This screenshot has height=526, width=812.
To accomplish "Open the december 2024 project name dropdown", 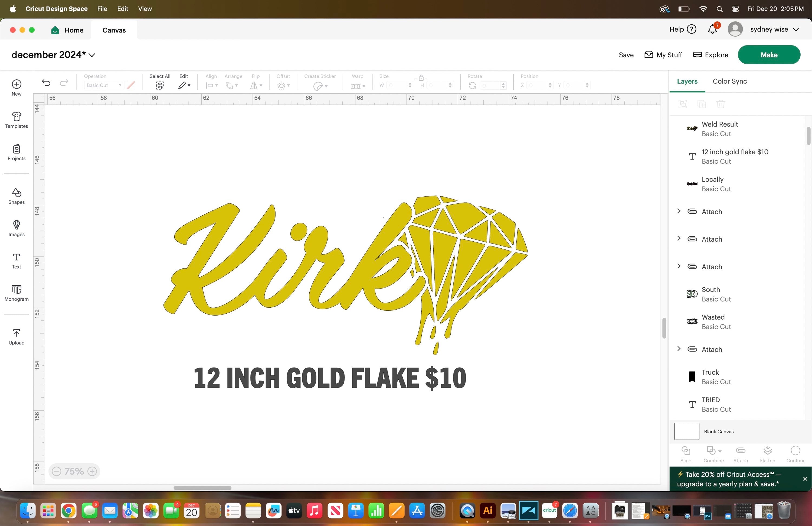I will click(92, 55).
